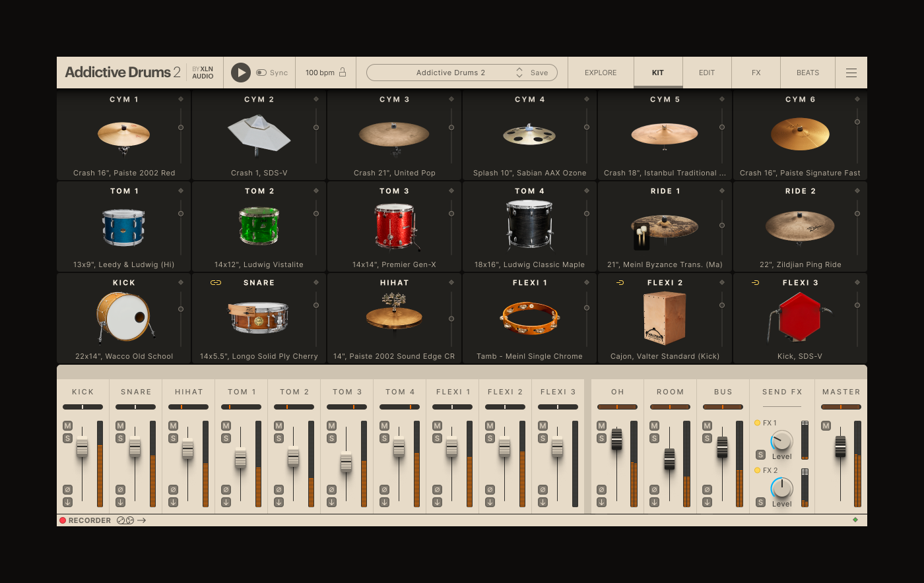
Task: Select the Ludwig Vistalite green tom image
Action: 259,226
